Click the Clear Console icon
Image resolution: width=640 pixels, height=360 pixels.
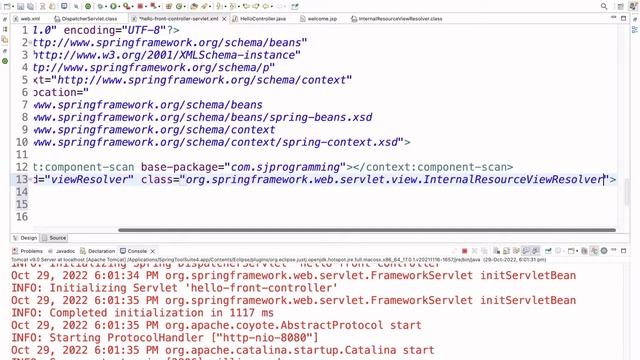(496, 251)
